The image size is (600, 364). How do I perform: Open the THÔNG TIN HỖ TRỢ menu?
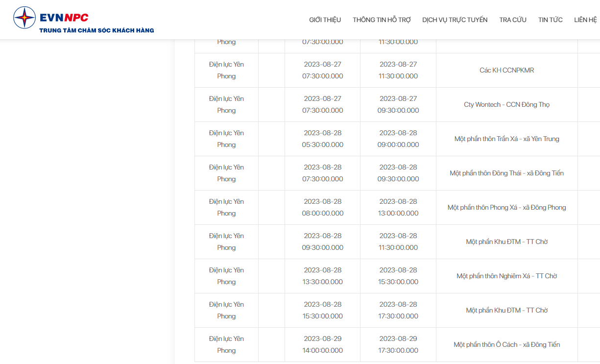point(382,20)
